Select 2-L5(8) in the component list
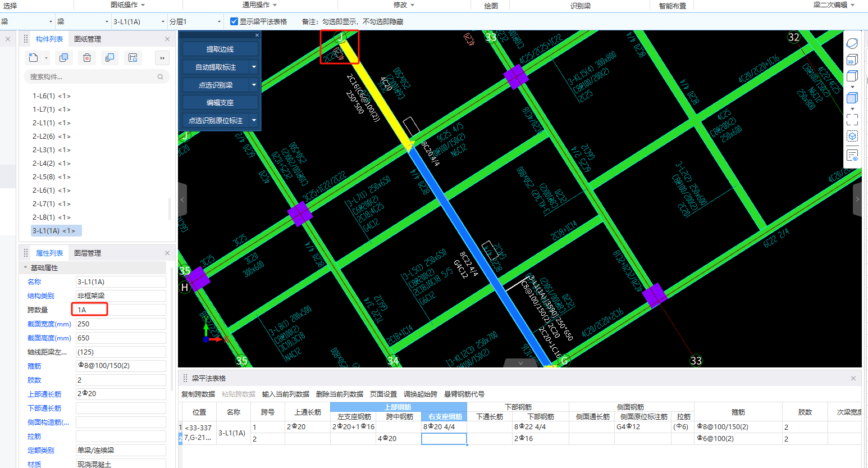This screenshot has width=868, height=468. [x=52, y=177]
